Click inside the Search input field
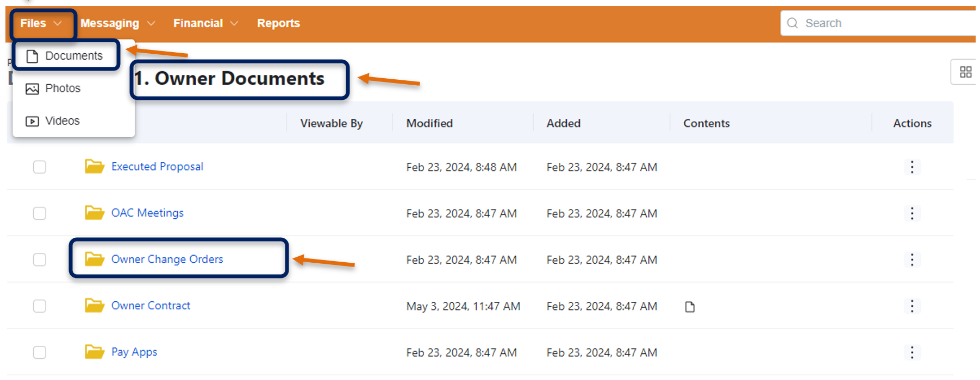The image size is (980, 380). click(x=870, y=23)
